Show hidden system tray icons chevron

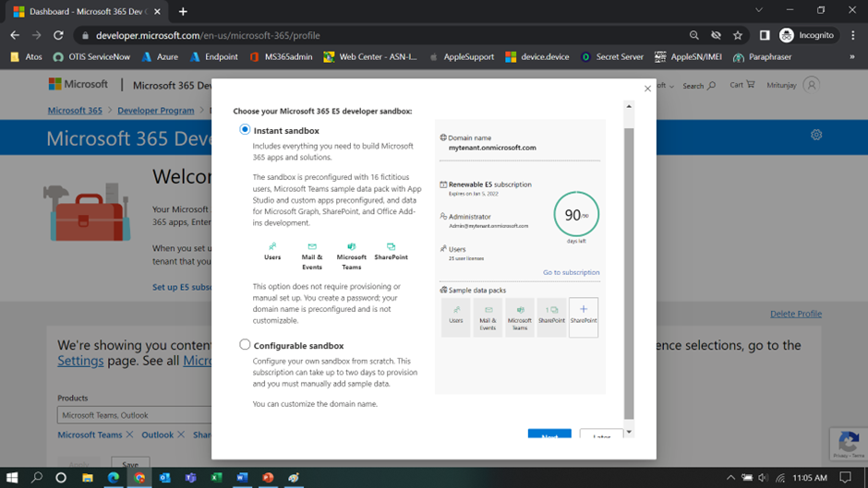point(730,478)
